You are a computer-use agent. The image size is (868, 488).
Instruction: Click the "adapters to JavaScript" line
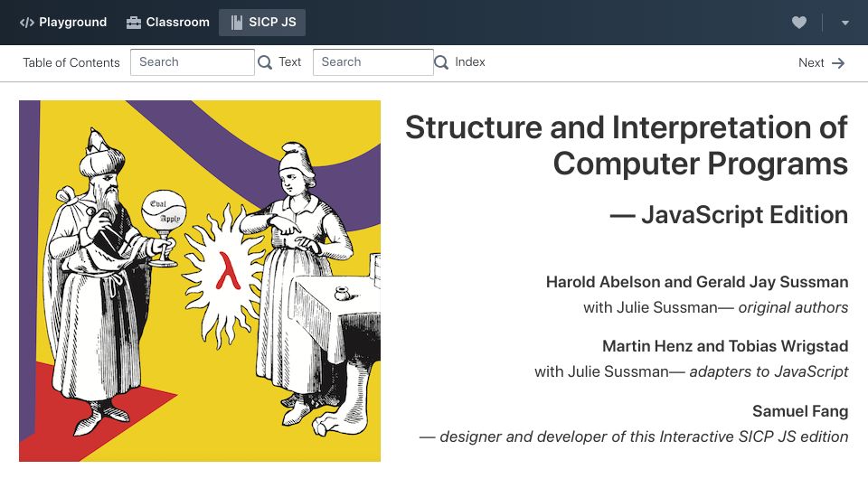(692, 371)
